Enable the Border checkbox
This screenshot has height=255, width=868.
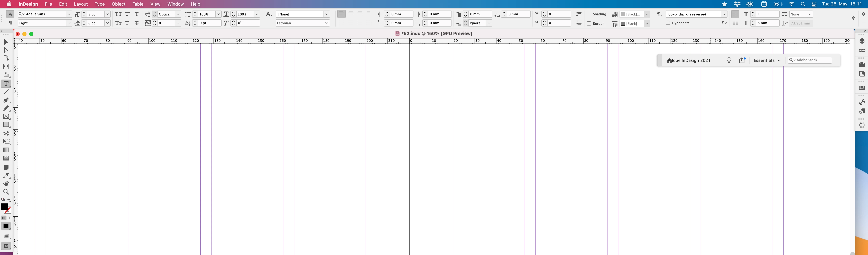[589, 24]
